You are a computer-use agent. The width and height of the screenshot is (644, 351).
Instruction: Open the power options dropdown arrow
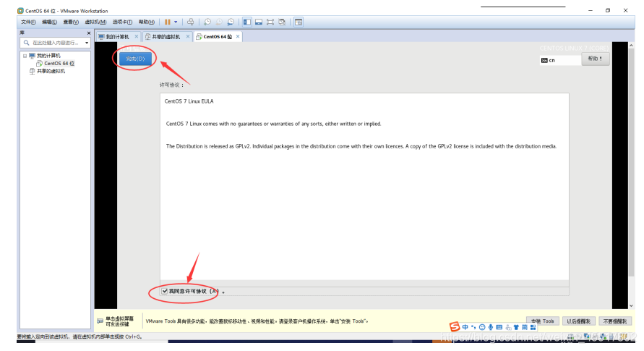click(x=176, y=22)
